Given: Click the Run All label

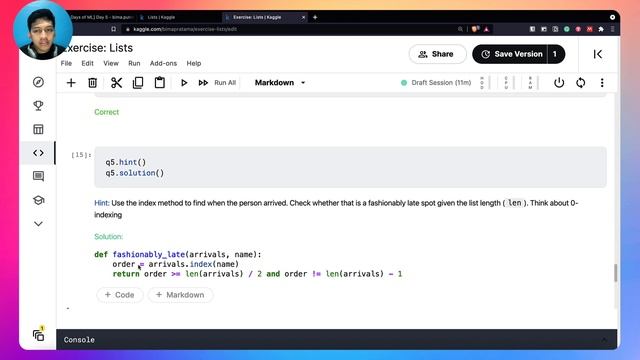Looking at the screenshot, I should click(x=225, y=83).
